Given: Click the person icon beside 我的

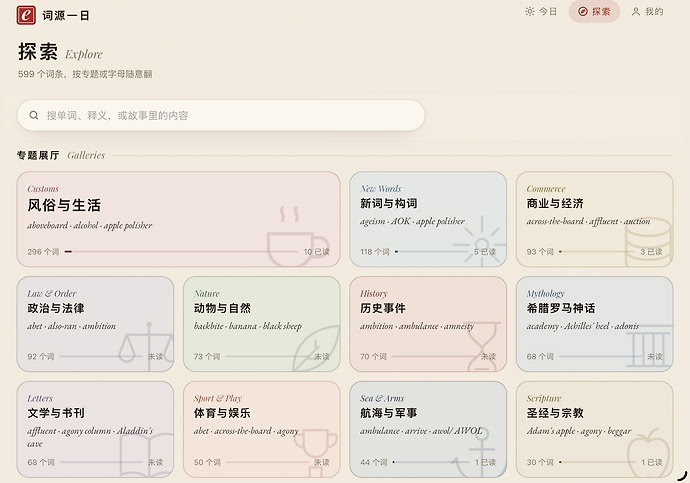Looking at the screenshot, I should [635, 11].
